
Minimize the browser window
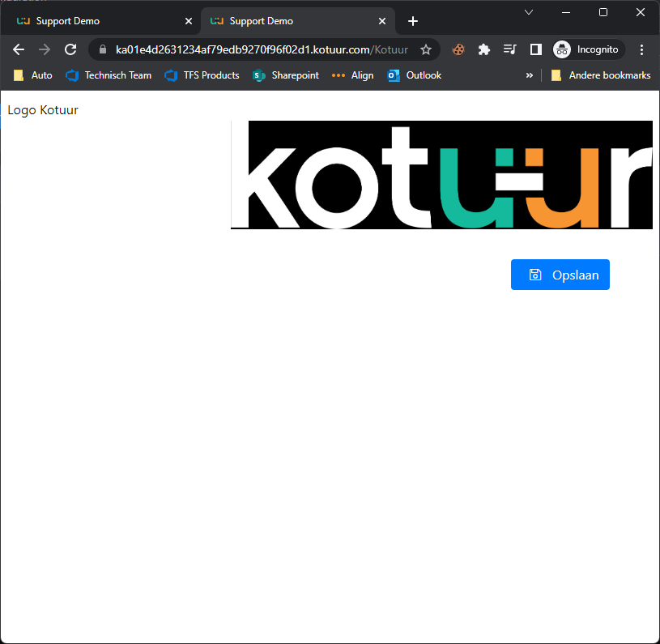[x=566, y=12]
